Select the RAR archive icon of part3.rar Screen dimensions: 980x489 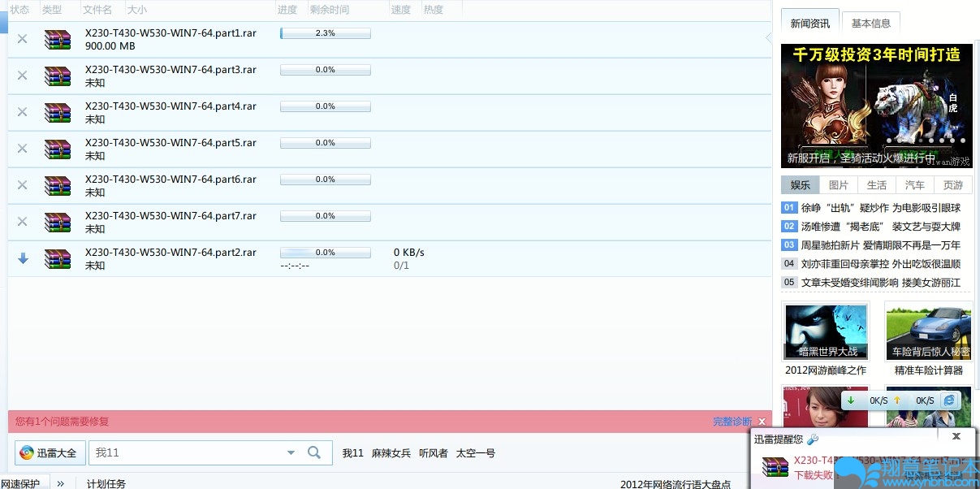58,76
